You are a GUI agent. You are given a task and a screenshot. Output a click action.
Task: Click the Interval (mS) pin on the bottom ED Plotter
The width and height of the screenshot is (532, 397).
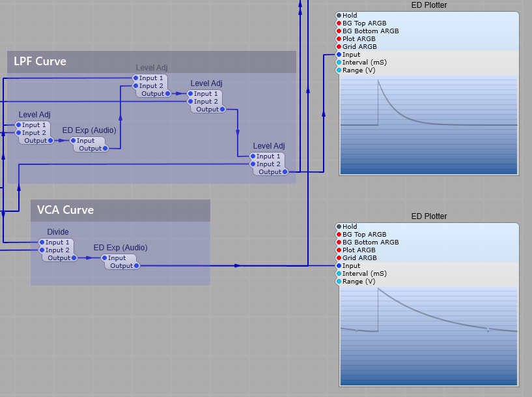340,273
